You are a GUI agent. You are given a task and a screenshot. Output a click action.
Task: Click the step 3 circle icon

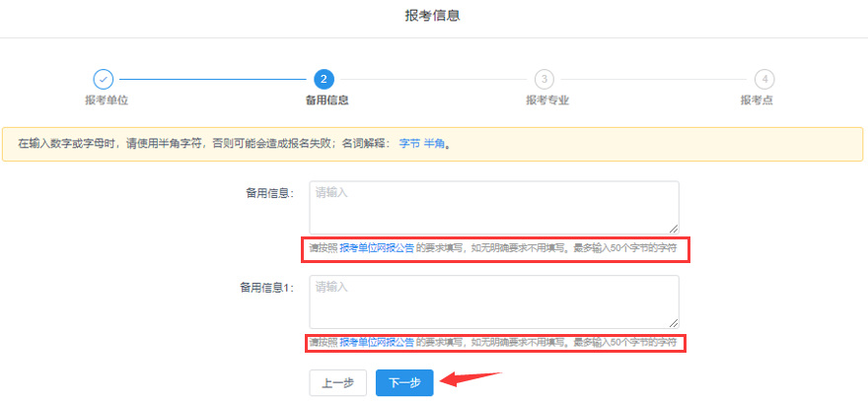[x=543, y=79]
